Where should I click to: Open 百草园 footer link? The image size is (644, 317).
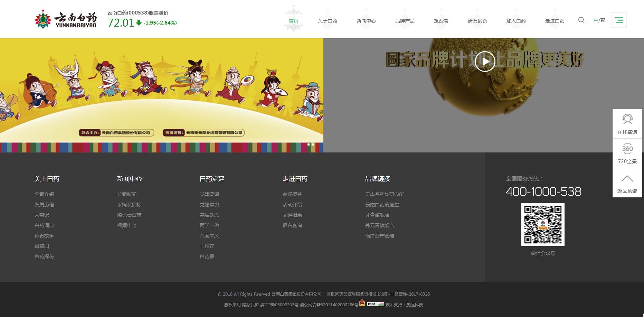coord(42,246)
